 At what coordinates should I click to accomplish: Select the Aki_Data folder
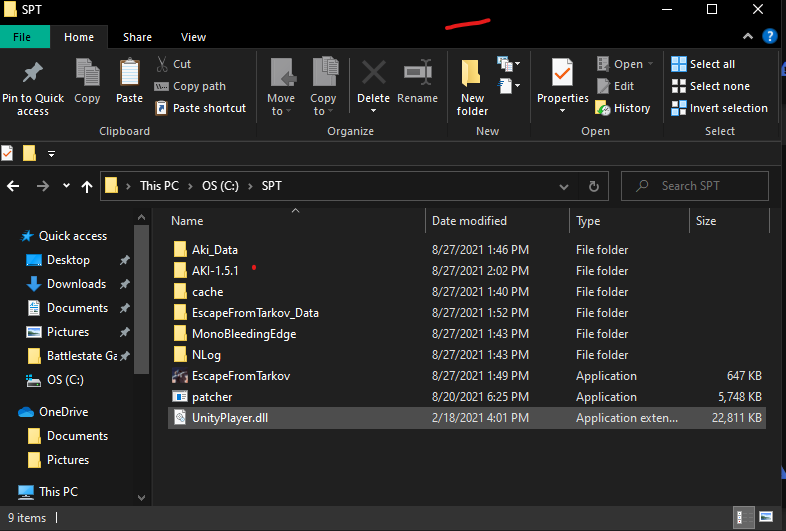pyautogui.click(x=215, y=250)
